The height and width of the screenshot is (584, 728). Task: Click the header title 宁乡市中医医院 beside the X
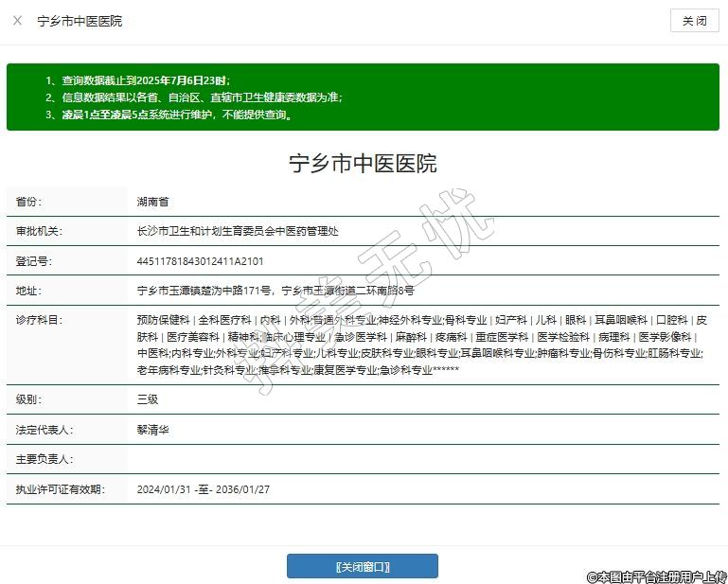click(80, 21)
